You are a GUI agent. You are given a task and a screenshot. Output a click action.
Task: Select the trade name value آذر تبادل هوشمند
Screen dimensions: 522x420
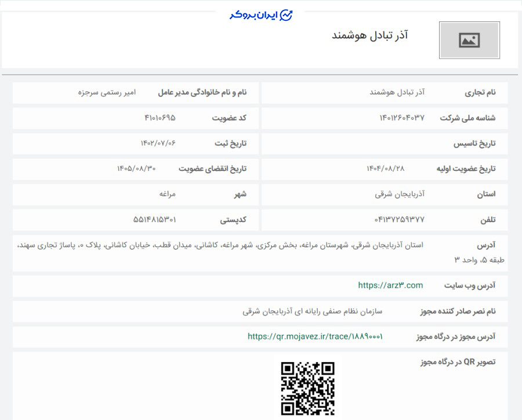click(397, 92)
